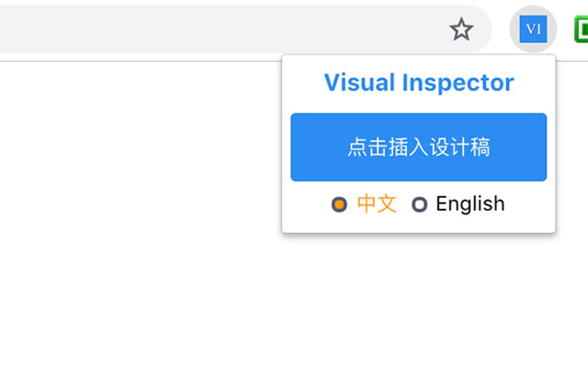The width and height of the screenshot is (588, 368).
Task: Open Visual Inspector via the VI toolbar icon
Action: click(x=533, y=29)
